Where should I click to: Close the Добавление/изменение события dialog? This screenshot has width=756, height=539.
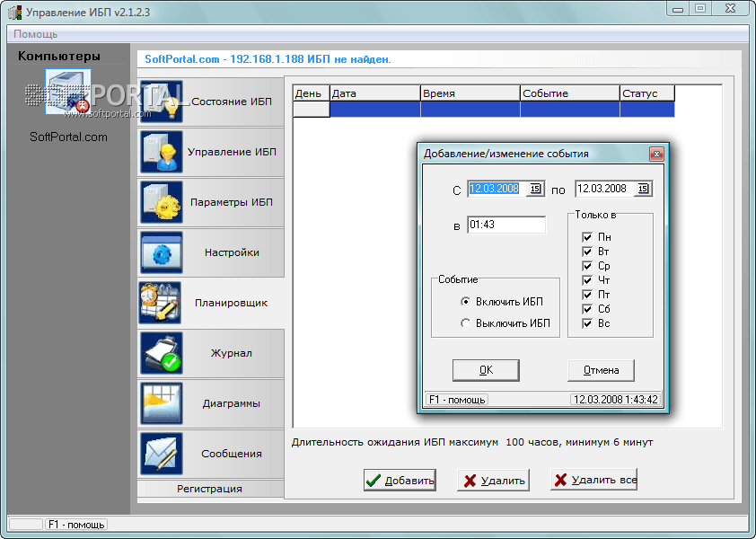coord(656,154)
